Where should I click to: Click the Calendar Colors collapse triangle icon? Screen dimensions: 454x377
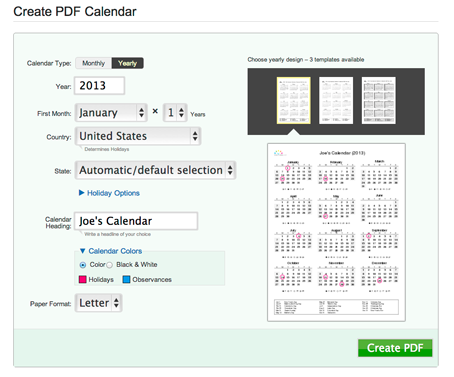(x=83, y=251)
